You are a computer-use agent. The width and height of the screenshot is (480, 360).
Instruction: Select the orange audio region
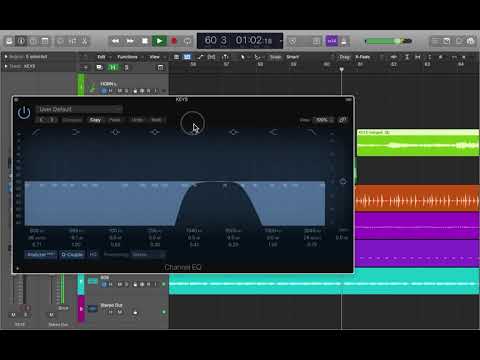point(418,199)
